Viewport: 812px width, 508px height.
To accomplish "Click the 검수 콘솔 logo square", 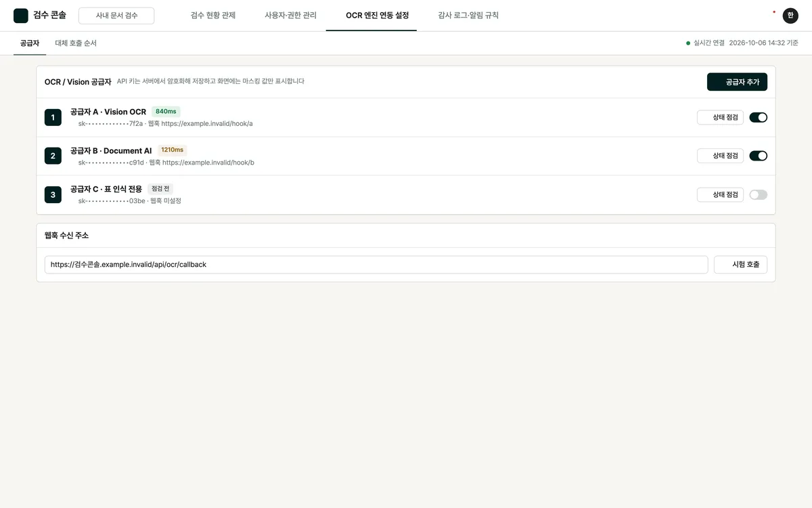I will point(21,16).
